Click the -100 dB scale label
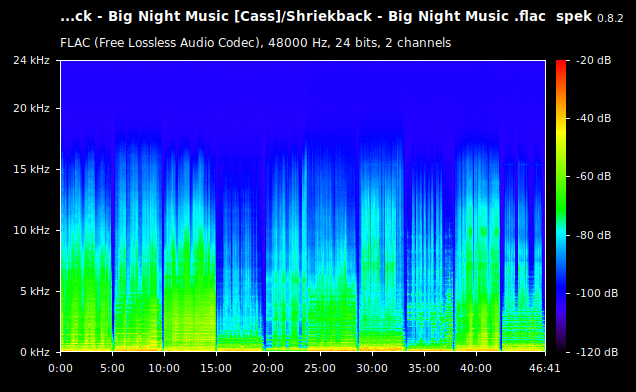 (x=597, y=293)
